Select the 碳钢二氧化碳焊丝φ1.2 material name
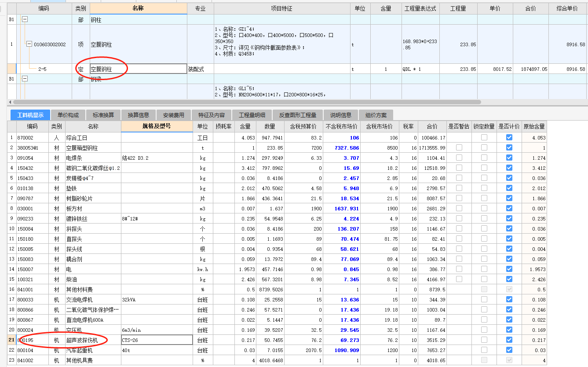This screenshot has width=588, height=367. [x=93, y=168]
